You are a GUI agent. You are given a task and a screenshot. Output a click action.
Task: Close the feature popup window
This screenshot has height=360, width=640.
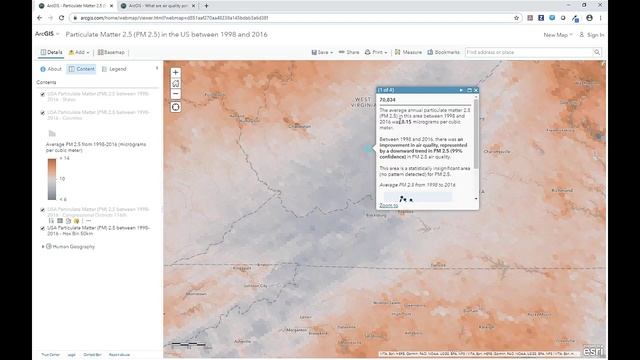[x=476, y=90]
